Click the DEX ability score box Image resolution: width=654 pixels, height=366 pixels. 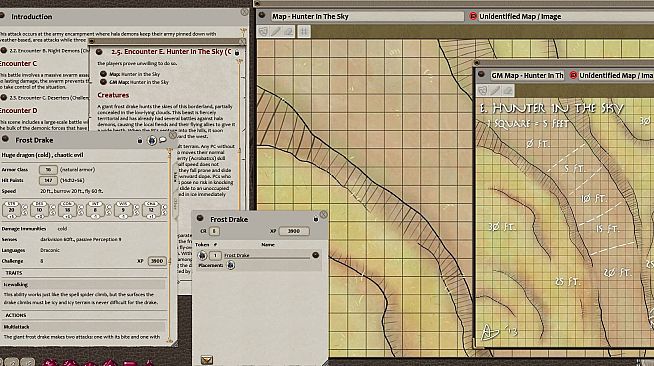coord(39,210)
